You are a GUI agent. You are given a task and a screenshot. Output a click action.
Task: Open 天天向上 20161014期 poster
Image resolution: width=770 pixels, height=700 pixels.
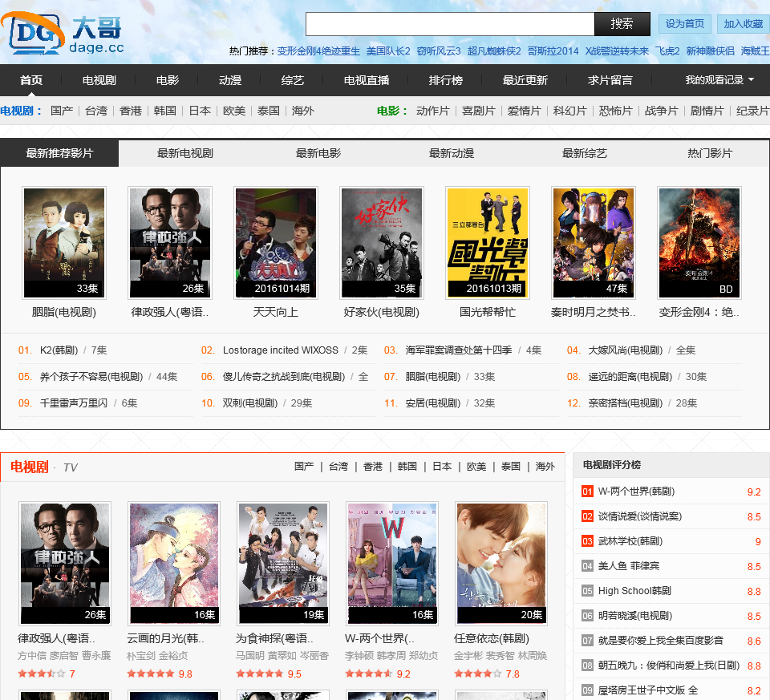point(276,243)
